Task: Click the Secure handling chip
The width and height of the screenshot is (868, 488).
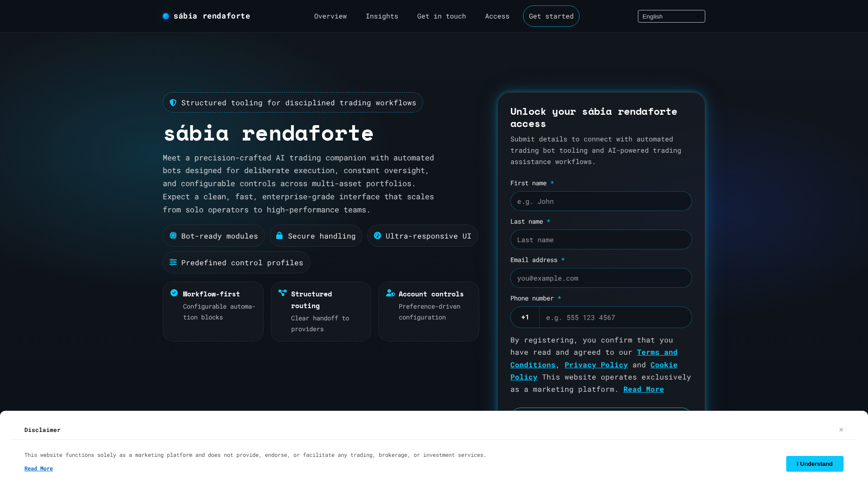Action: (x=316, y=236)
